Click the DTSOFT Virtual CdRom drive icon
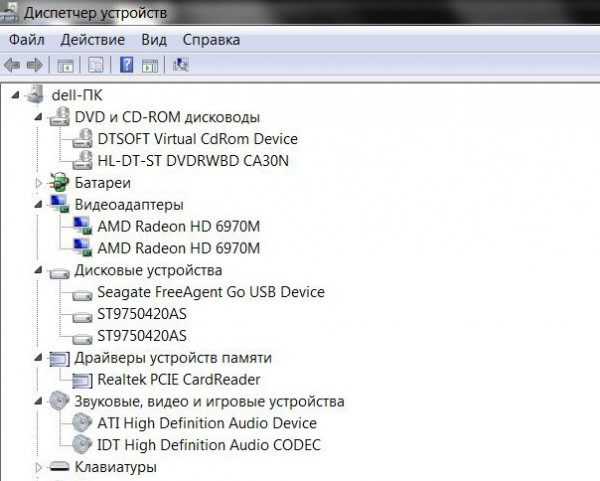 coord(82,139)
